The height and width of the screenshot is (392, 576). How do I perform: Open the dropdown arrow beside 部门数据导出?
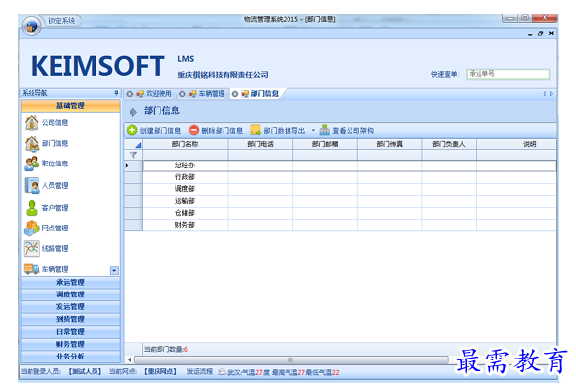pyautogui.click(x=313, y=130)
